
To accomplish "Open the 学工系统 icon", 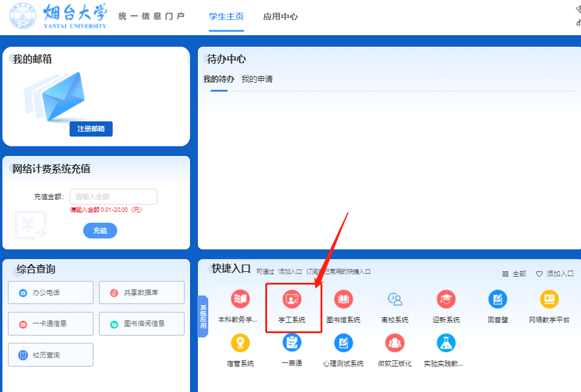I will 292,300.
